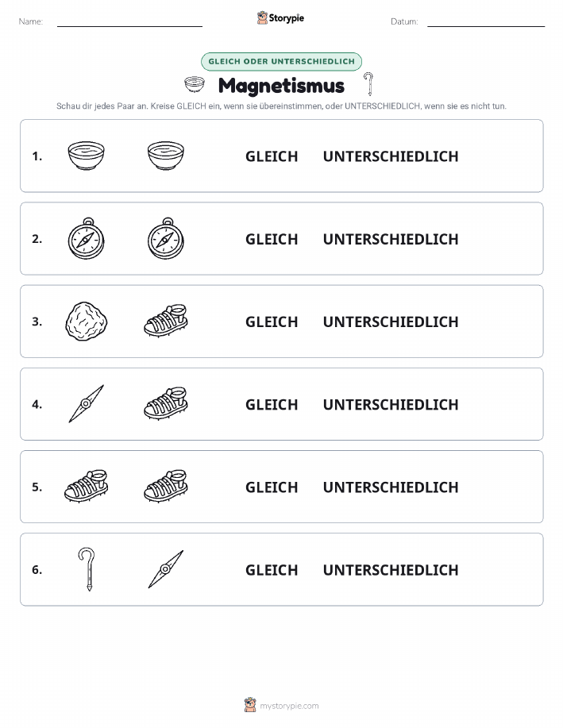Screen dimensions: 563x728
Task: Click the left bowl icon in row 1
Action: [x=86, y=156]
